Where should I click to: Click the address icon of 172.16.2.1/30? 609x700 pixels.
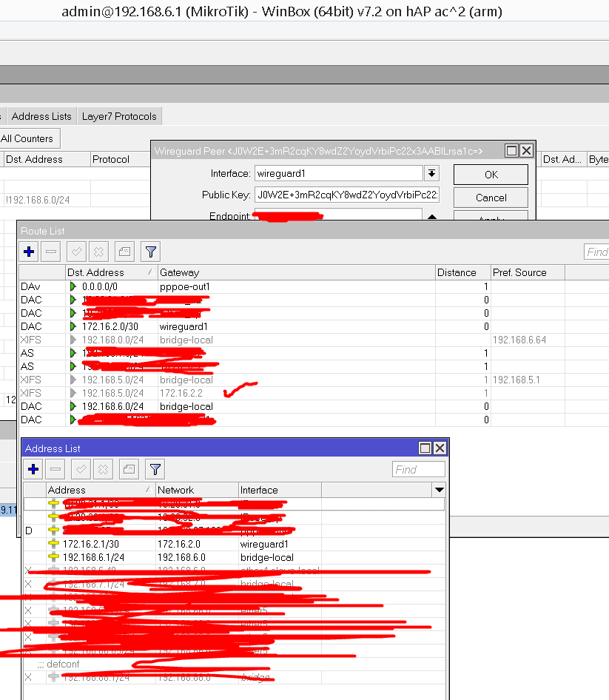pos(53,544)
